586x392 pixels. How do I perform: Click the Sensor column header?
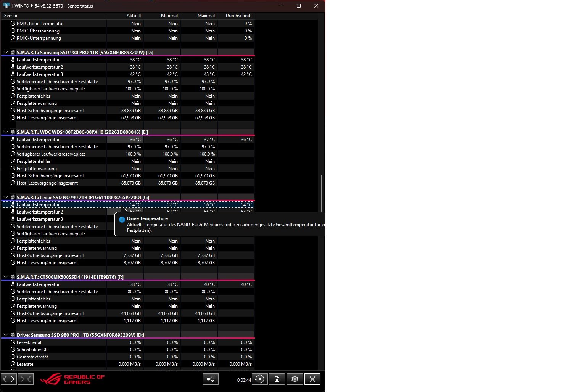click(x=53, y=16)
